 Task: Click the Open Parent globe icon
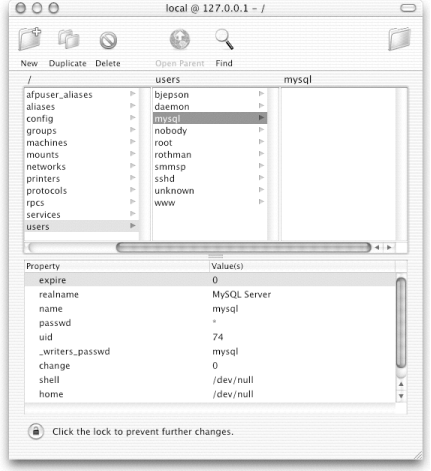click(x=180, y=39)
